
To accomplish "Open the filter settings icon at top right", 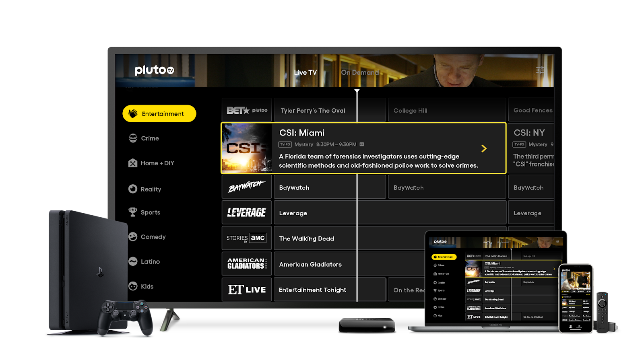I will coord(540,70).
